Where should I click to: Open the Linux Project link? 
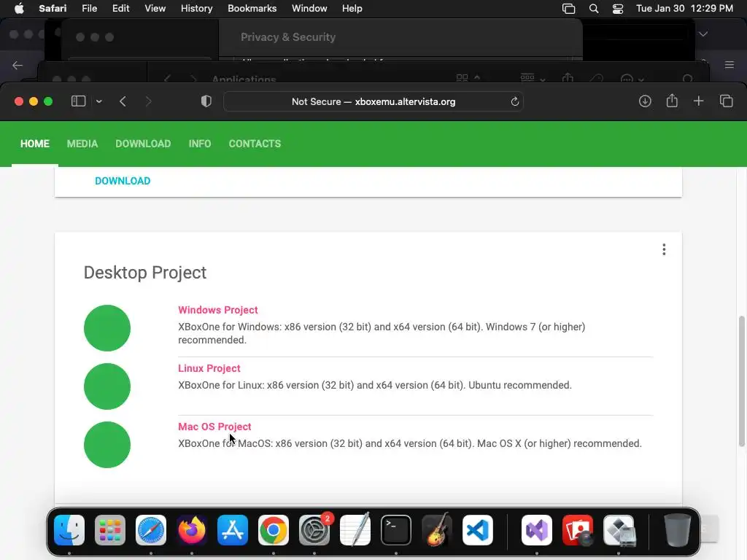coord(209,368)
